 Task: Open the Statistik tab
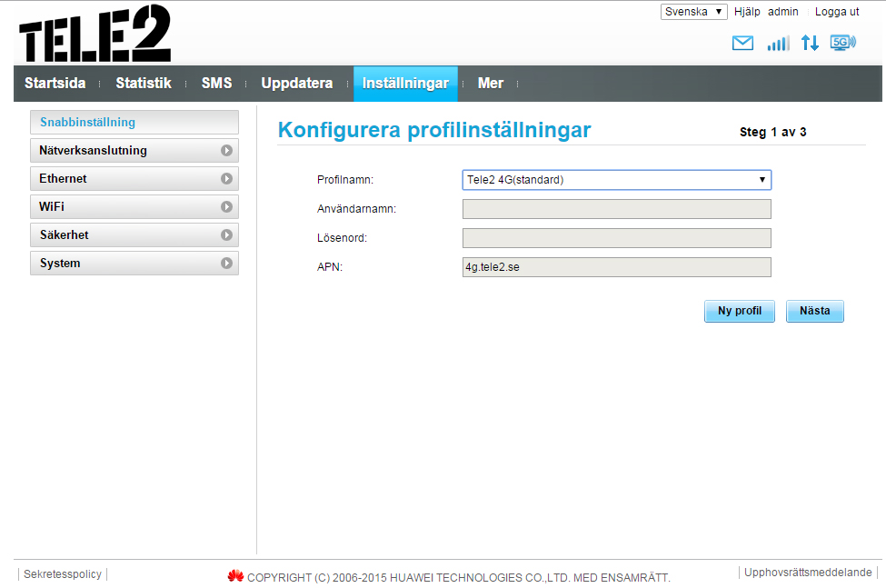point(144,83)
